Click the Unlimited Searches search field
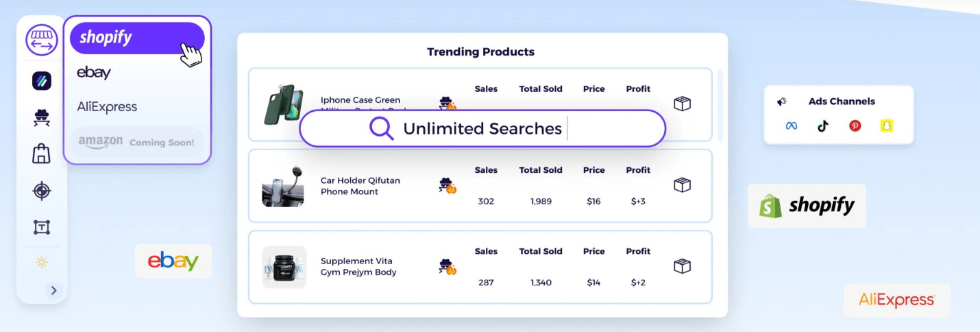The width and height of the screenshot is (980, 332). tap(482, 128)
